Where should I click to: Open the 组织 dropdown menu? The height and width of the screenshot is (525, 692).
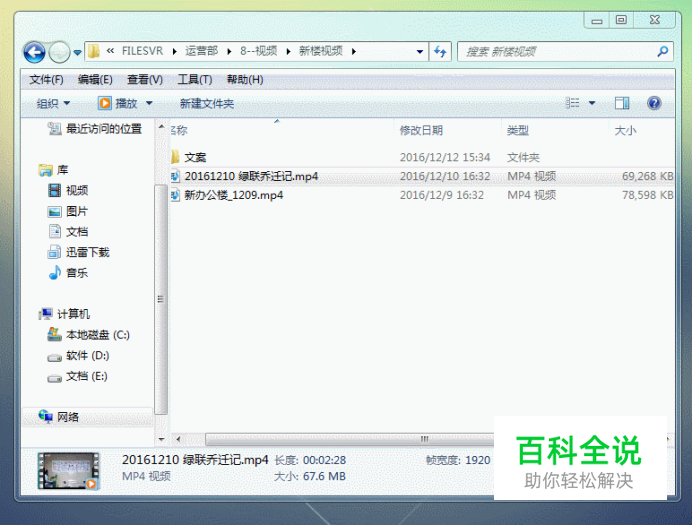(x=53, y=103)
